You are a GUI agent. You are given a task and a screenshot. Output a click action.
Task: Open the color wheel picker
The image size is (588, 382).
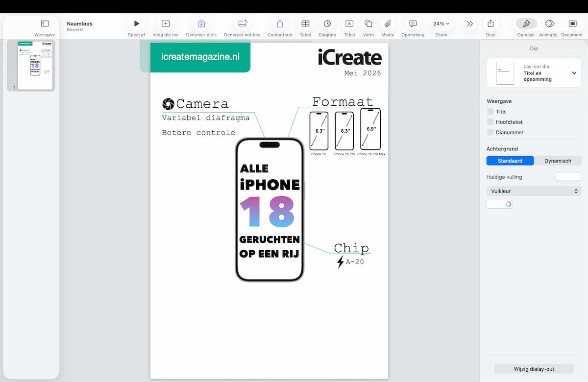[509, 204]
